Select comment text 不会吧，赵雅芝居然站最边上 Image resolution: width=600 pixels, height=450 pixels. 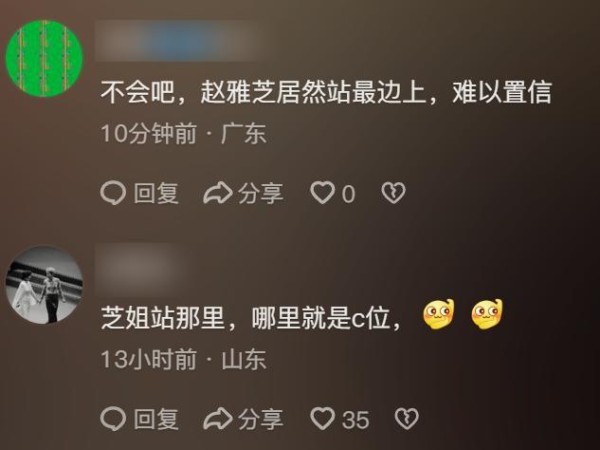[263, 92]
